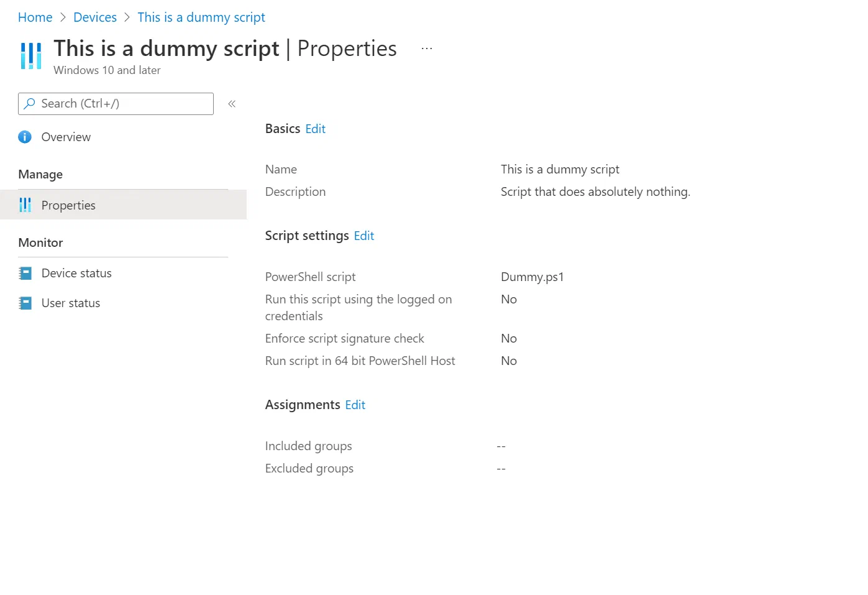868x595 pixels.
Task: Click the 'Name' field label
Action: (281, 169)
